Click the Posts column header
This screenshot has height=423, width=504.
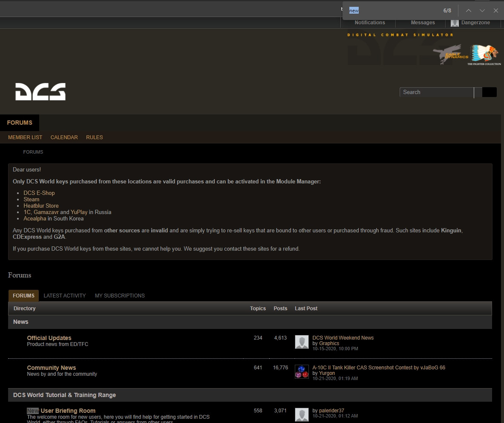[280, 309]
